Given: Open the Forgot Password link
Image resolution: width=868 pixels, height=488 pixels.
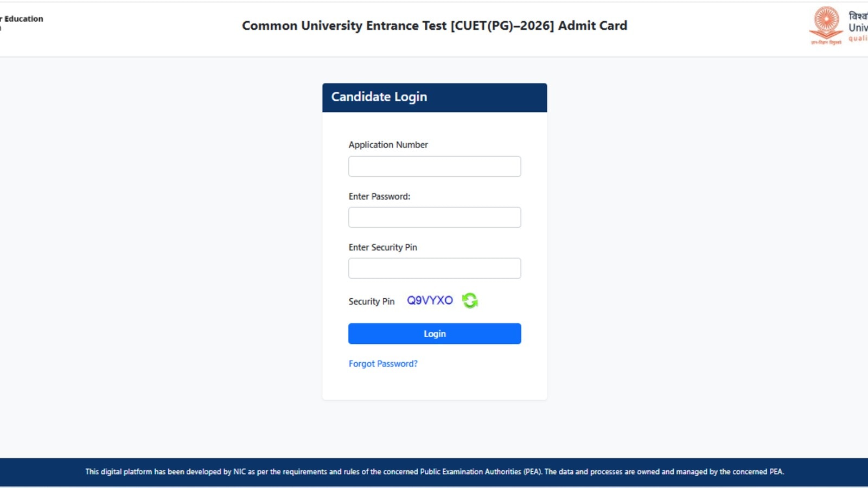Looking at the screenshot, I should [382, 363].
